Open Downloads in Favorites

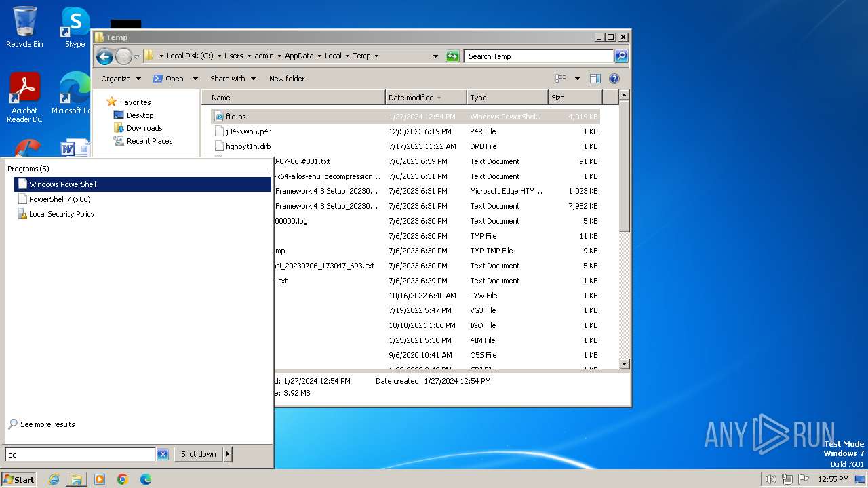(x=144, y=128)
